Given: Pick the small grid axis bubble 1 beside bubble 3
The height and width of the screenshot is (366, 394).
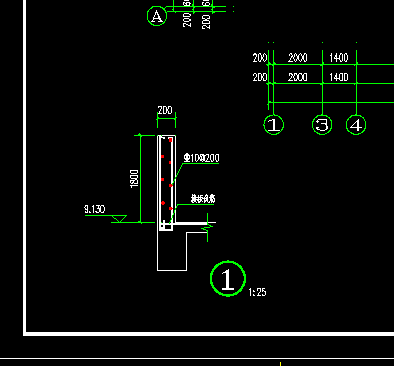Looking at the screenshot, I should pyautogui.click(x=274, y=125).
